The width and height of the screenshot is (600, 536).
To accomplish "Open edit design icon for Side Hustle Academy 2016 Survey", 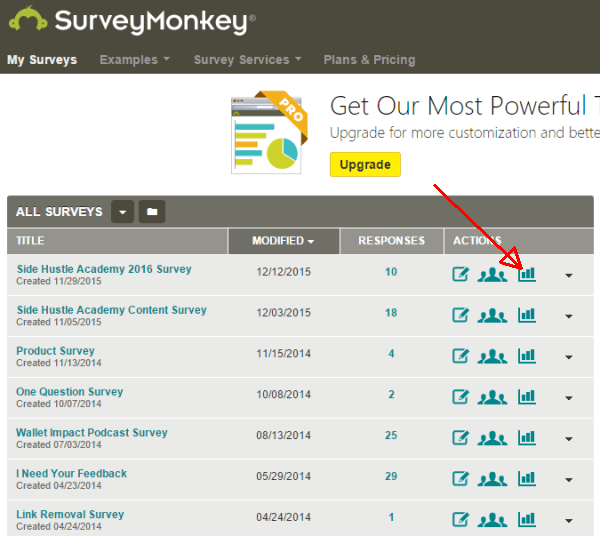I will (x=460, y=274).
